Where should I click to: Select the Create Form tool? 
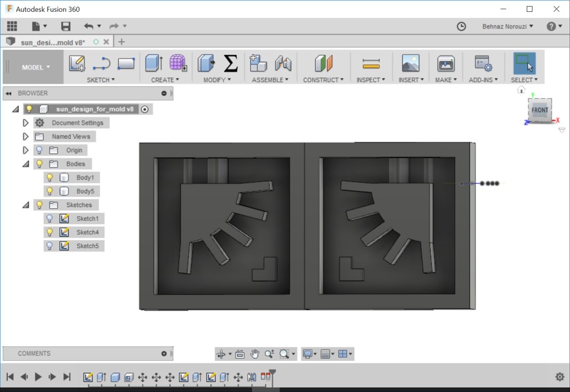point(178,63)
